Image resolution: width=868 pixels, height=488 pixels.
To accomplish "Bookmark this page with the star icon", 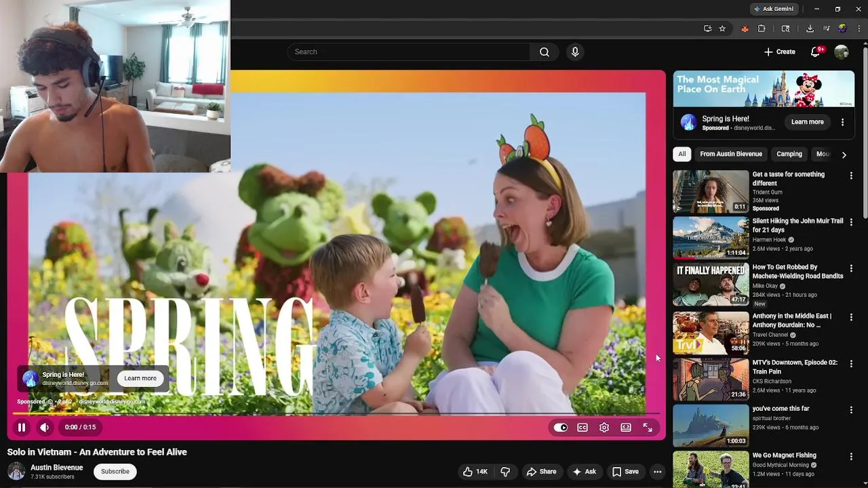I will [x=722, y=28].
